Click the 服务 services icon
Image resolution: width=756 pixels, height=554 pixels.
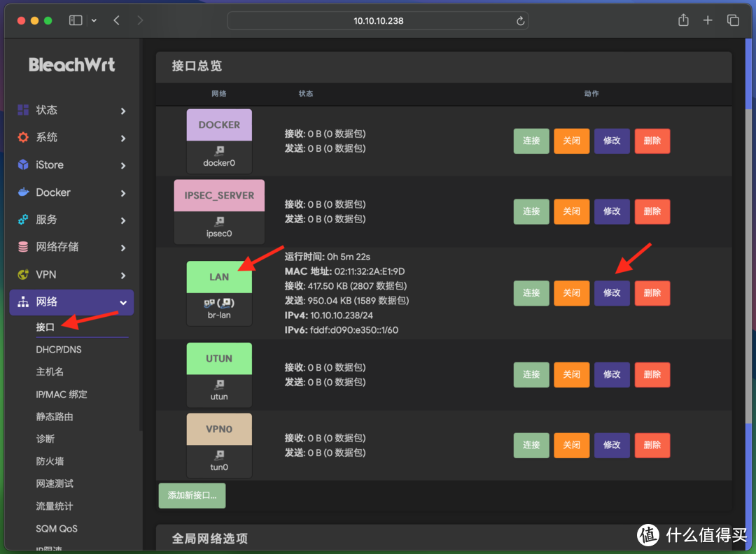click(24, 220)
